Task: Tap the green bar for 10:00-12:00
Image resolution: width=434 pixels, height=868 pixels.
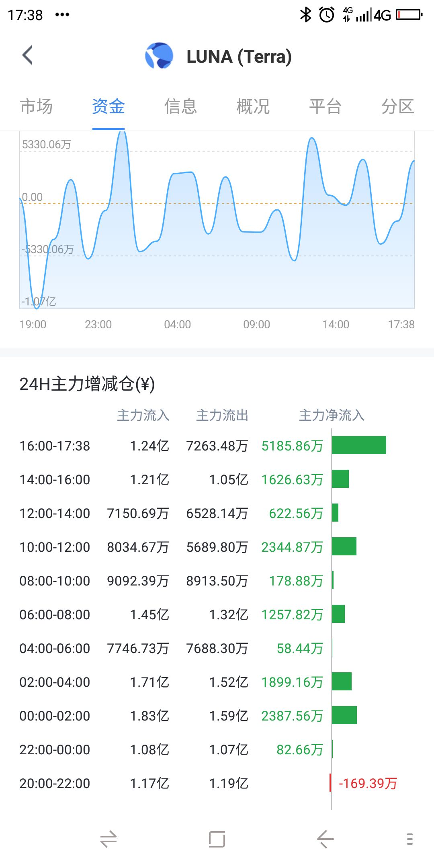Action: (x=344, y=547)
